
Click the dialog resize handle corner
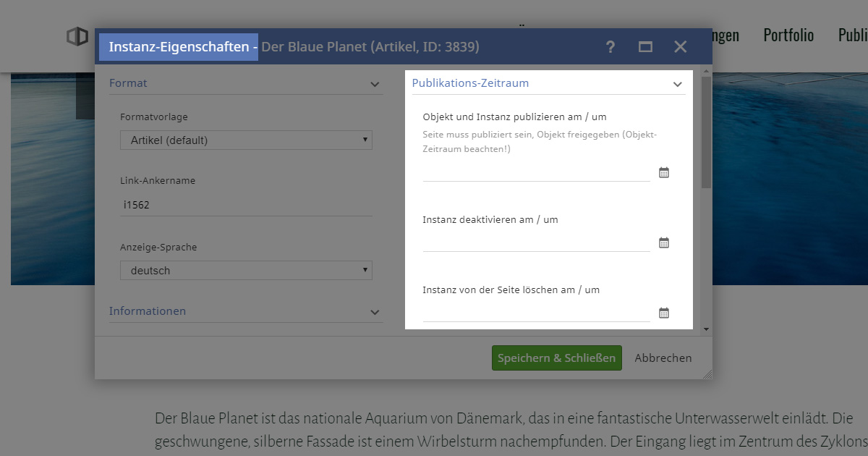pyautogui.click(x=707, y=374)
